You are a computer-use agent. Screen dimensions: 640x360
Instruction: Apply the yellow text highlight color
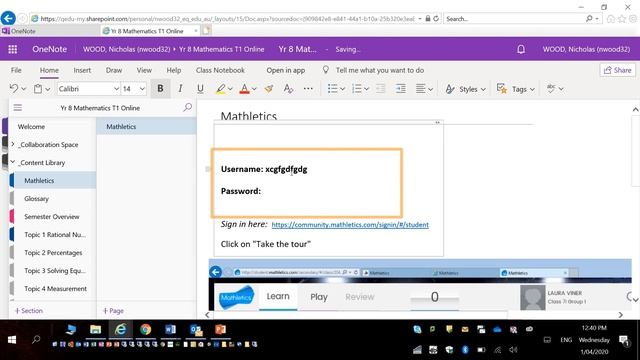tap(220, 89)
